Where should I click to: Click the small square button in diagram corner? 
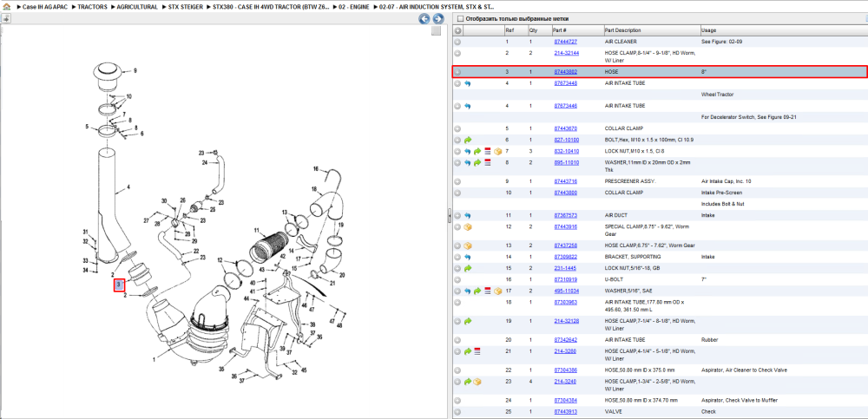pyautogui.click(x=436, y=31)
